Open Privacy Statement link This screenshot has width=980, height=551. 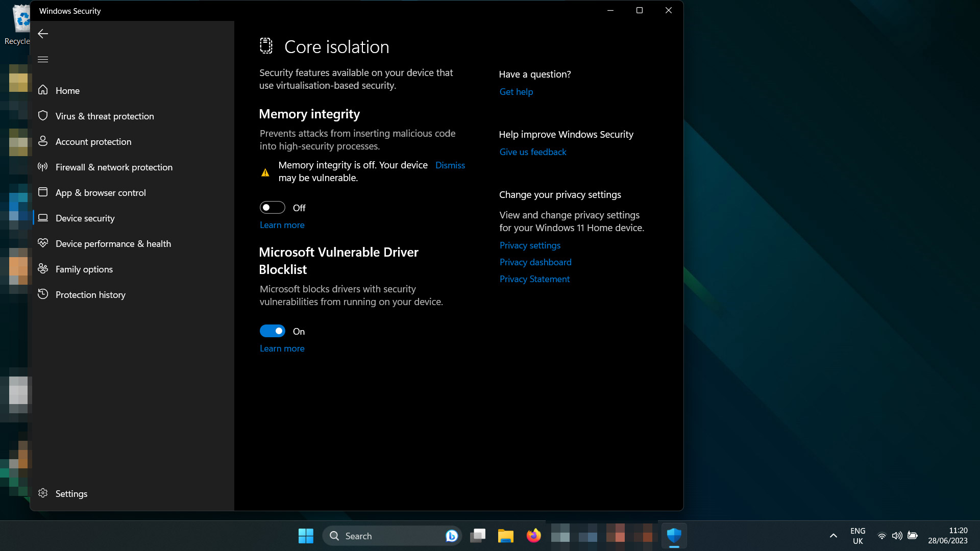(534, 279)
